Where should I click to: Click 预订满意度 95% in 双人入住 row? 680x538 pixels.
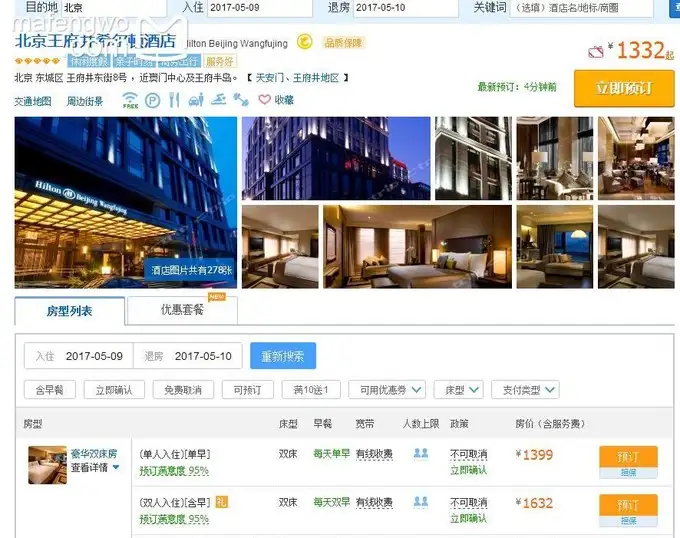coord(174,519)
